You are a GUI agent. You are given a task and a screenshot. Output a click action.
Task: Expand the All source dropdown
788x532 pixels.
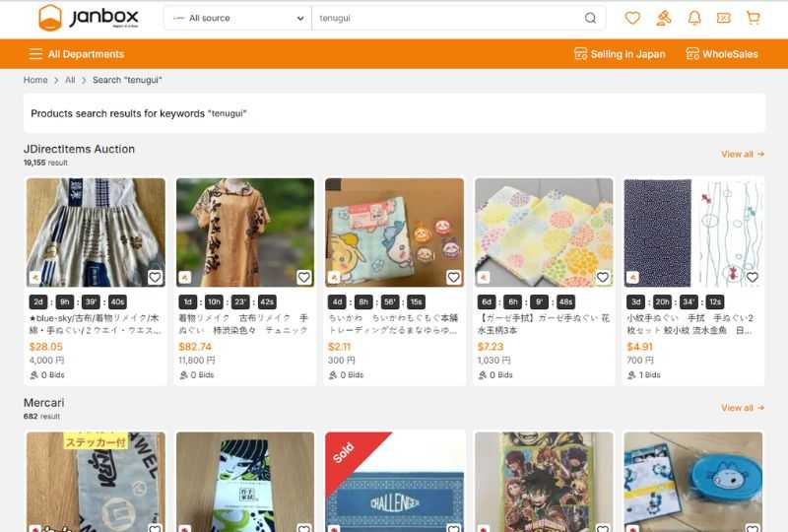point(237,18)
